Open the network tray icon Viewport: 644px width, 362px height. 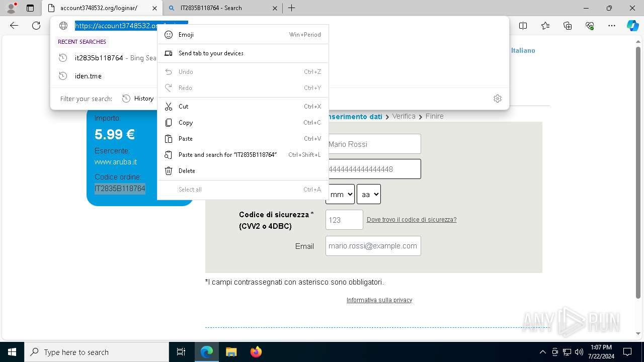[567, 352]
